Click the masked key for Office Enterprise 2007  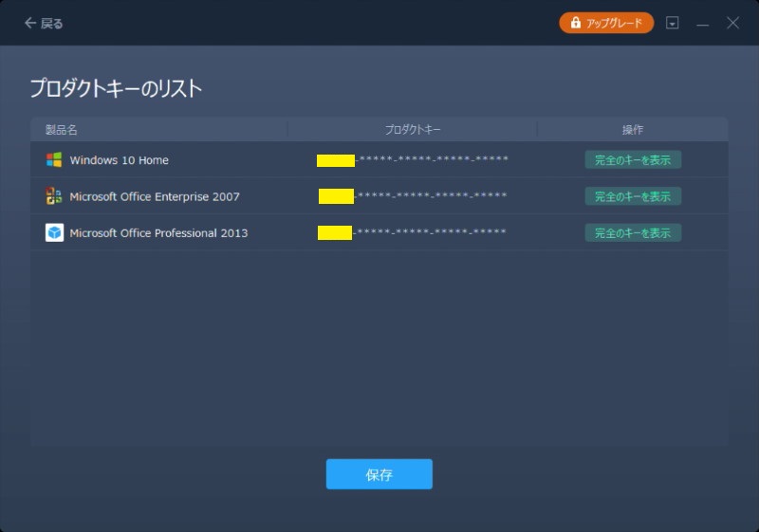[413, 196]
